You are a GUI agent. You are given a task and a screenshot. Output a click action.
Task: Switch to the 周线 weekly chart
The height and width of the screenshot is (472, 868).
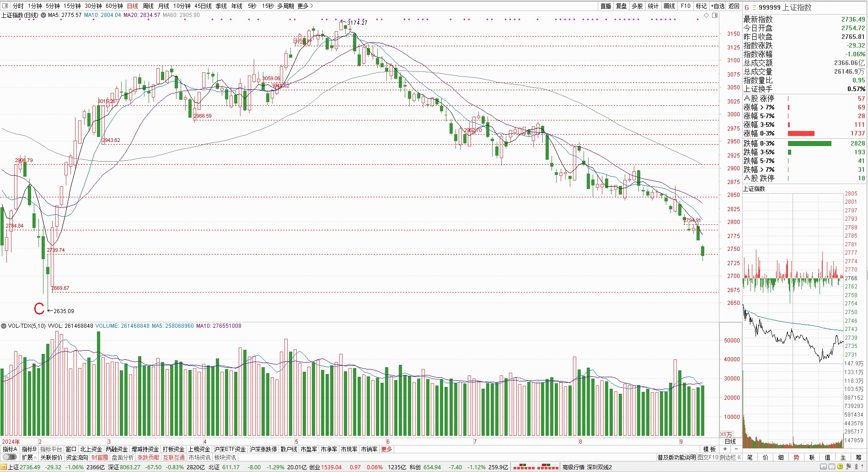148,6
